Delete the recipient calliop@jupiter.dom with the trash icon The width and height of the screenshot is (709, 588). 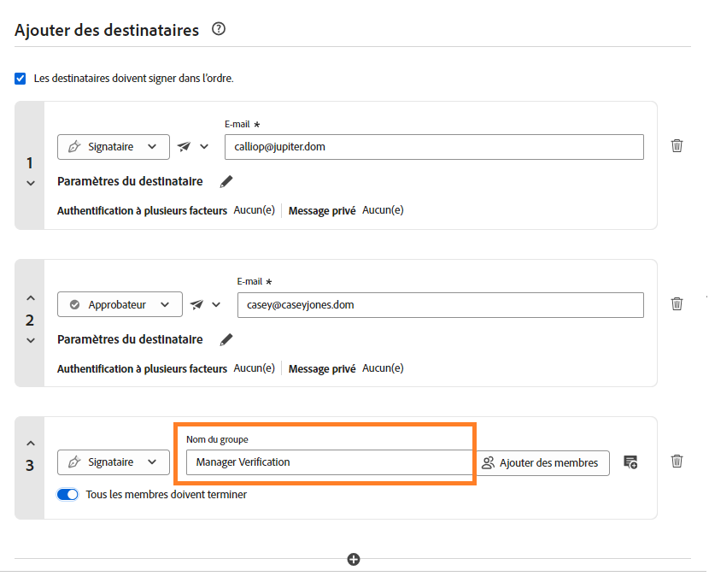pyautogui.click(x=677, y=146)
